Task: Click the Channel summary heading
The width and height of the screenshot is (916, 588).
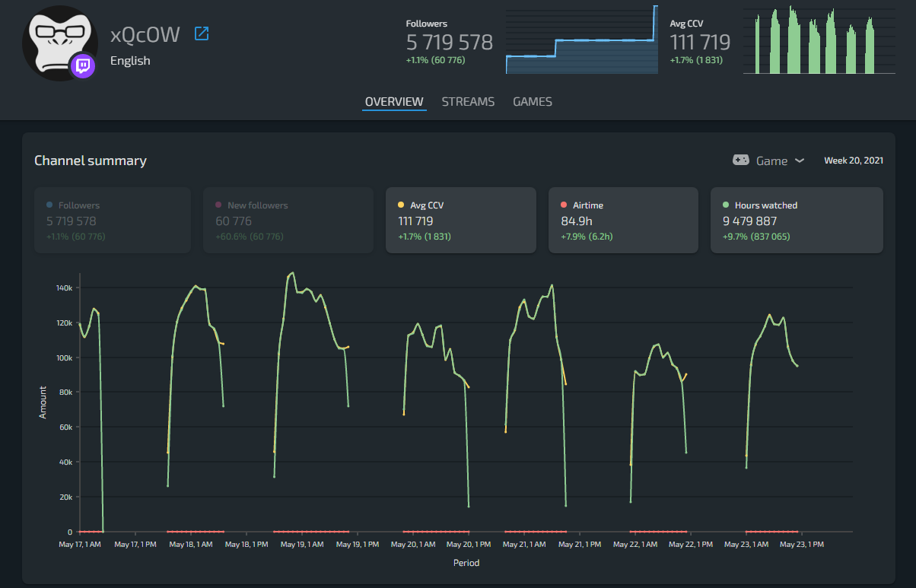Action: [91, 161]
